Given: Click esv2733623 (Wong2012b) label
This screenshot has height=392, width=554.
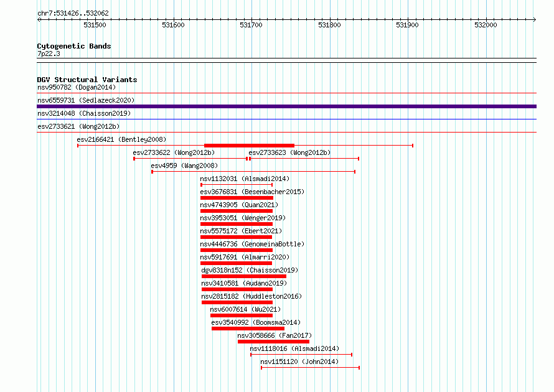Looking at the screenshot, I should [x=289, y=152].
